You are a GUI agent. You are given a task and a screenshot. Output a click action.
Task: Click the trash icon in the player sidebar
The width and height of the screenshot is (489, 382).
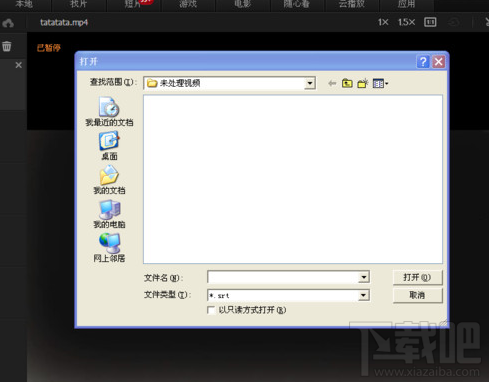(x=7, y=46)
